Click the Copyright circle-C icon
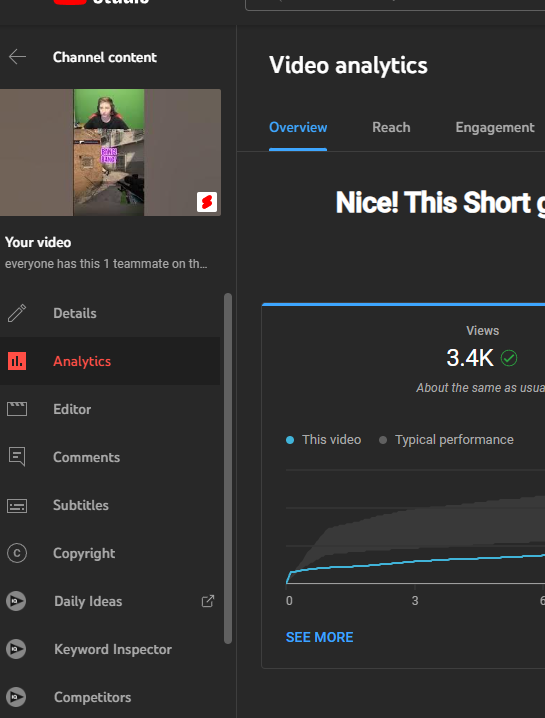 pos(17,553)
